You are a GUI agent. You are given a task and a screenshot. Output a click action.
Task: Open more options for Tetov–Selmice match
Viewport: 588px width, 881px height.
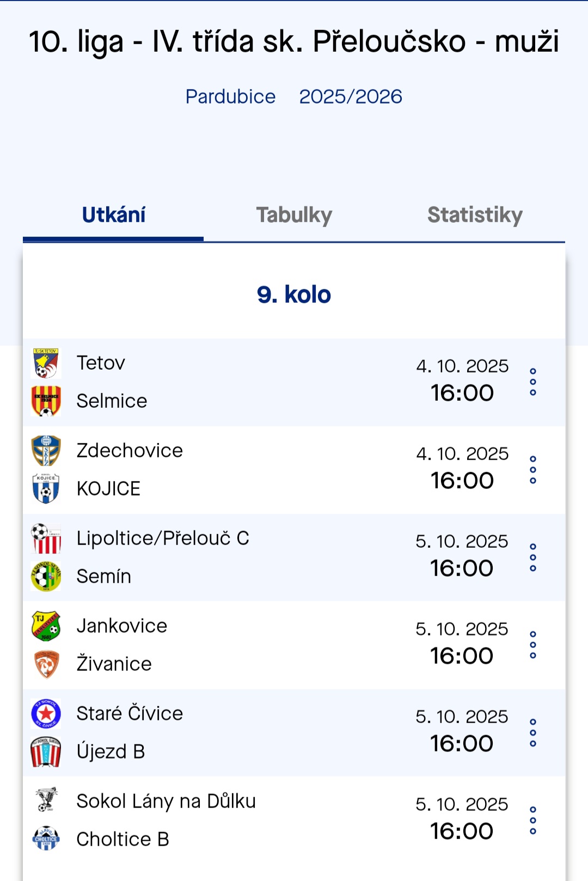tap(533, 382)
